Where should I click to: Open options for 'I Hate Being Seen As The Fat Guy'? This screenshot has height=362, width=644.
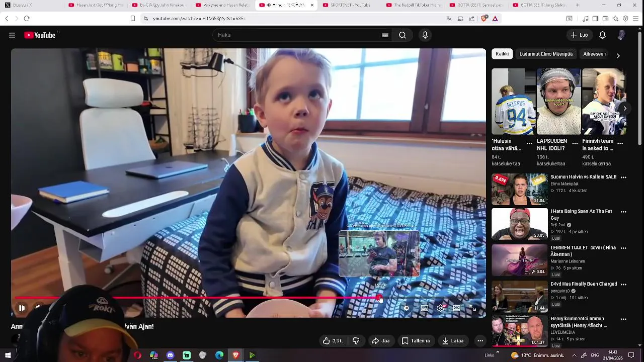pyautogui.click(x=623, y=212)
